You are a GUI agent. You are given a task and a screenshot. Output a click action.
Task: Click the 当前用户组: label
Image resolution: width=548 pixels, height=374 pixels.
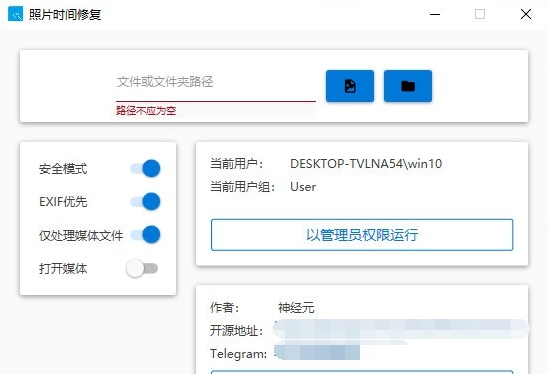click(243, 187)
